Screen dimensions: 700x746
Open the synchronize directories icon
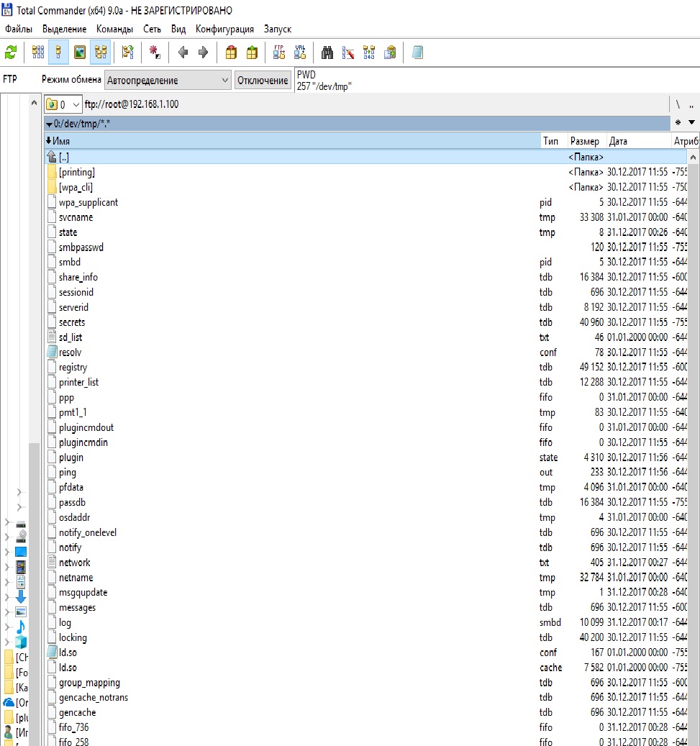pos(369,53)
